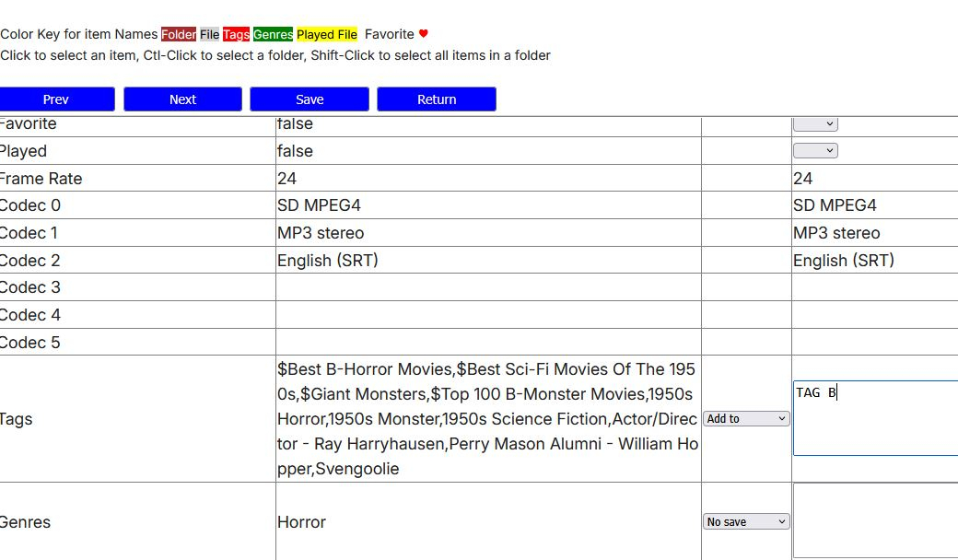Click the yellow Played File color key
This screenshot has width=958, height=560.
click(x=327, y=34)
